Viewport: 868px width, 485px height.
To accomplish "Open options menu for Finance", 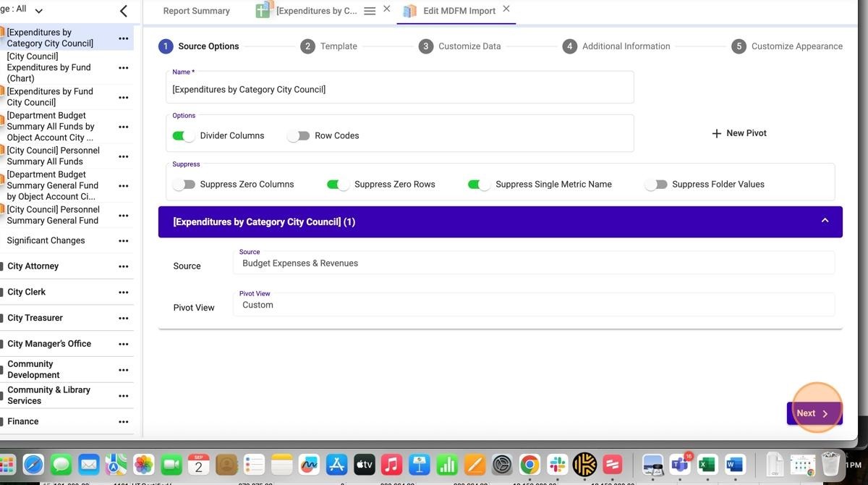I will (x=124, y=422).
